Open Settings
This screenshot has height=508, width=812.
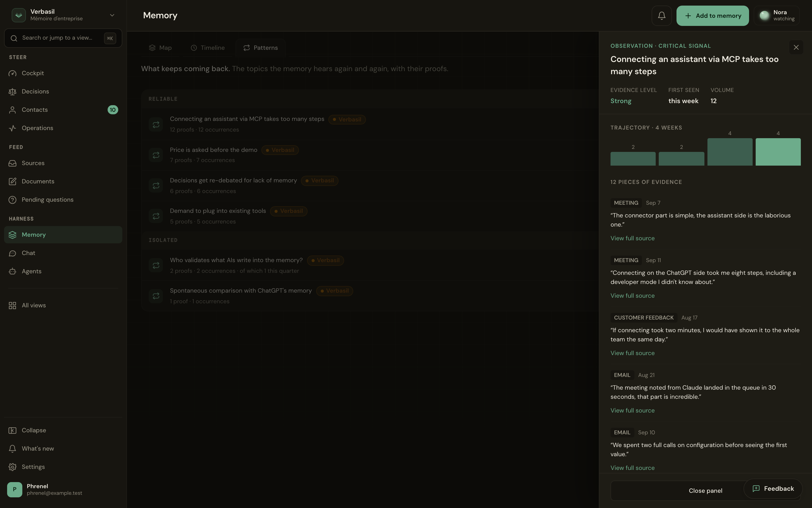(x=63, y=467)
